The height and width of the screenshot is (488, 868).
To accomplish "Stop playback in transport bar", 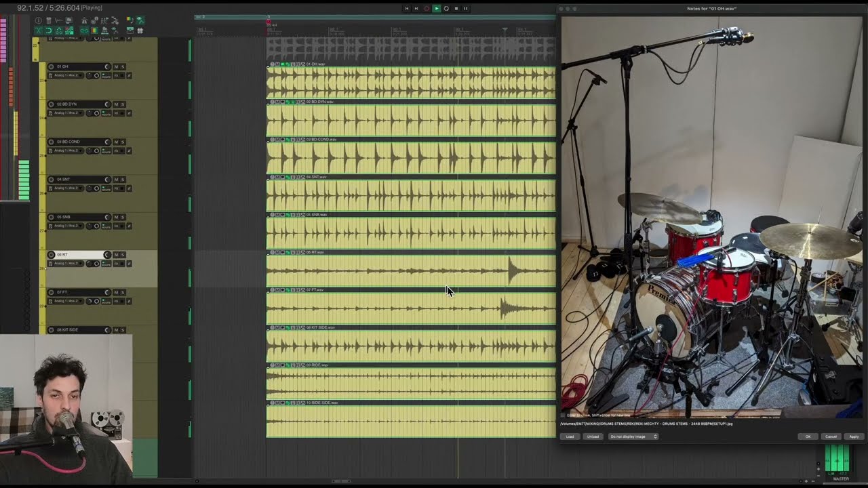I will [x=456, y=8].
